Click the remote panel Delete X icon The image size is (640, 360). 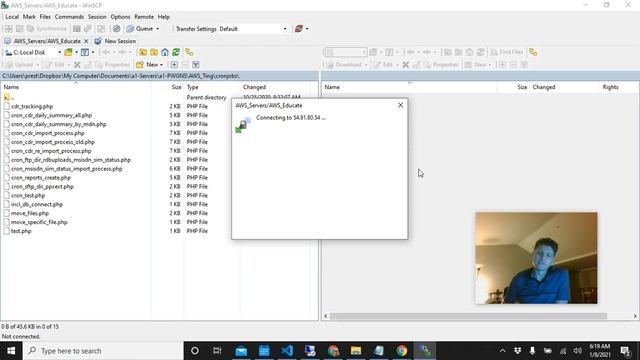(405, 64)
